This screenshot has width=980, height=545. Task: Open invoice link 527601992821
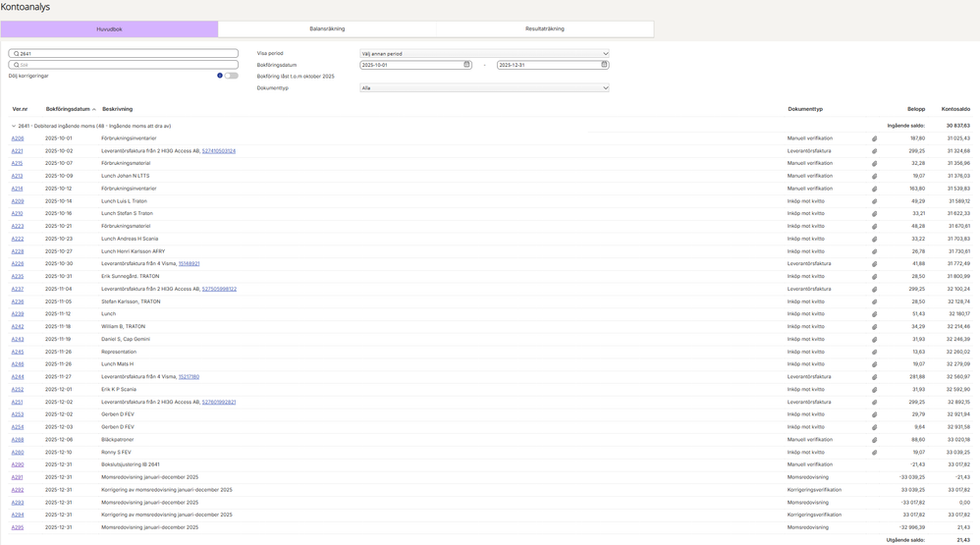(x=219, y=402)
